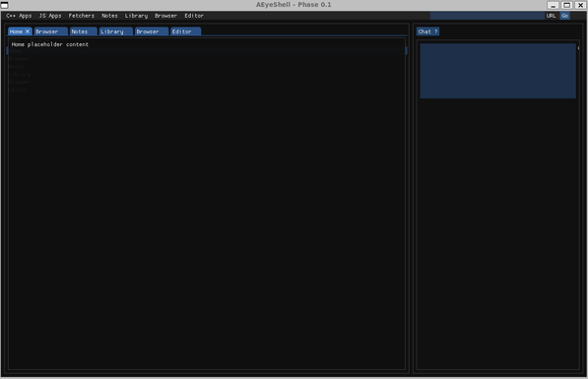This screenshot has width=588, height=379.
Task: Open the Editor menu in menu bar
Action: pos(194,16)
